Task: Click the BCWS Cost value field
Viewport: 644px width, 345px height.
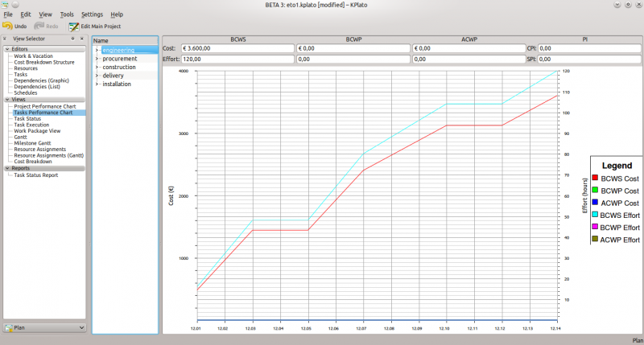Action: tap(238, 48)
